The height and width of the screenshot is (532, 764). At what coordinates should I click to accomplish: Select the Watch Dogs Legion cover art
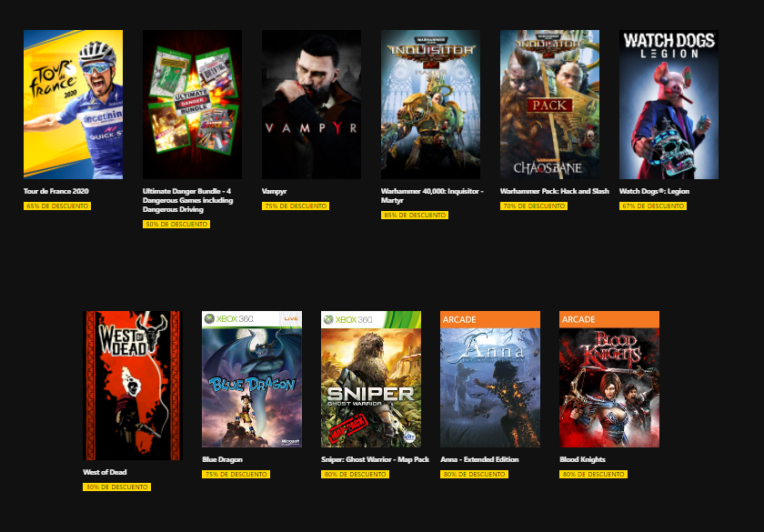point(668,105)
